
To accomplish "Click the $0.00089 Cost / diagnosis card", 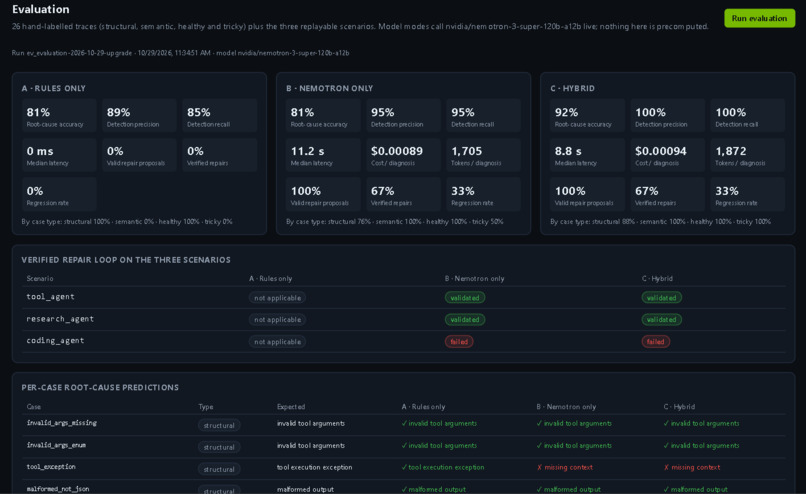I will coord(404,155).
